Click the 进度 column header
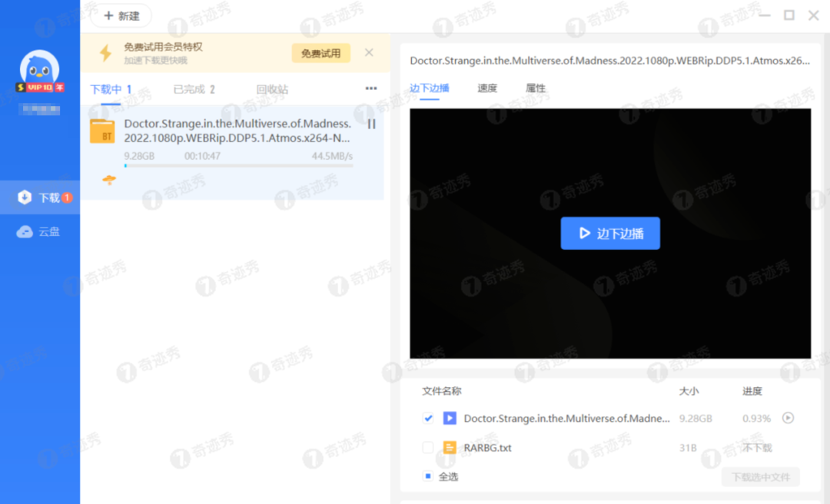 pyautogui.click(x=752, y=391)
